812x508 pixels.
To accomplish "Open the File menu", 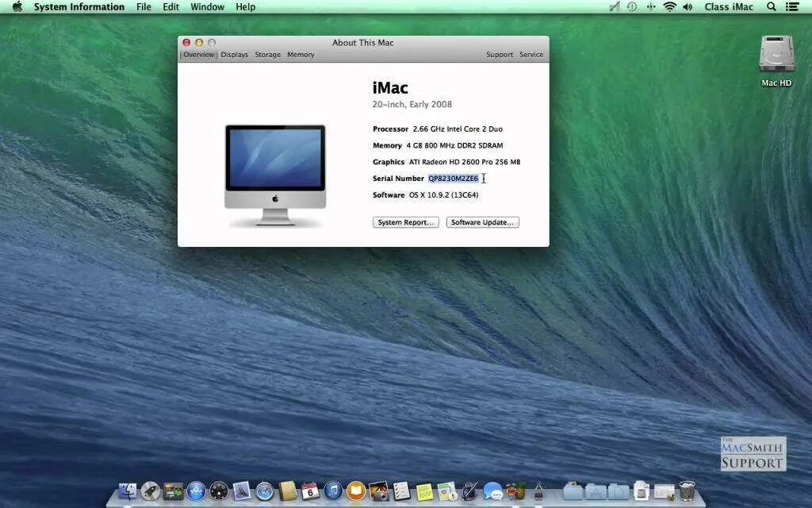I will click(x=144, y=6).
